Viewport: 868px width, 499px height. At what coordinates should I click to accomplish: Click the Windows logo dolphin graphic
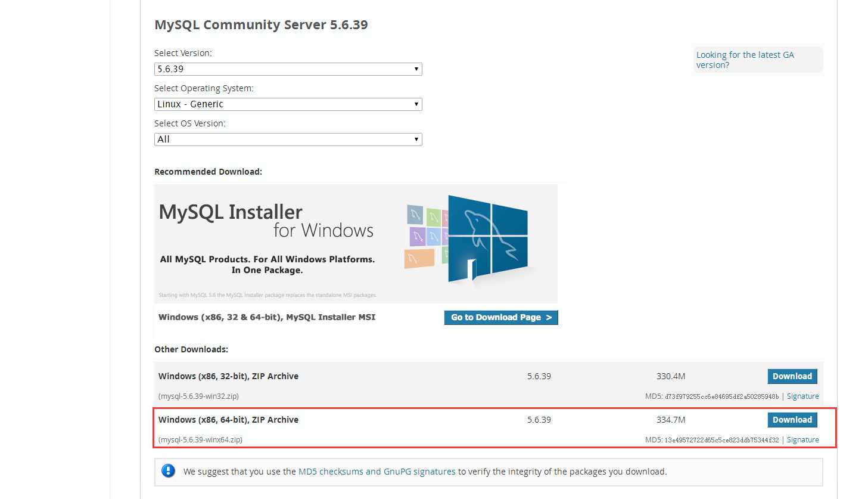pos(487,238)
